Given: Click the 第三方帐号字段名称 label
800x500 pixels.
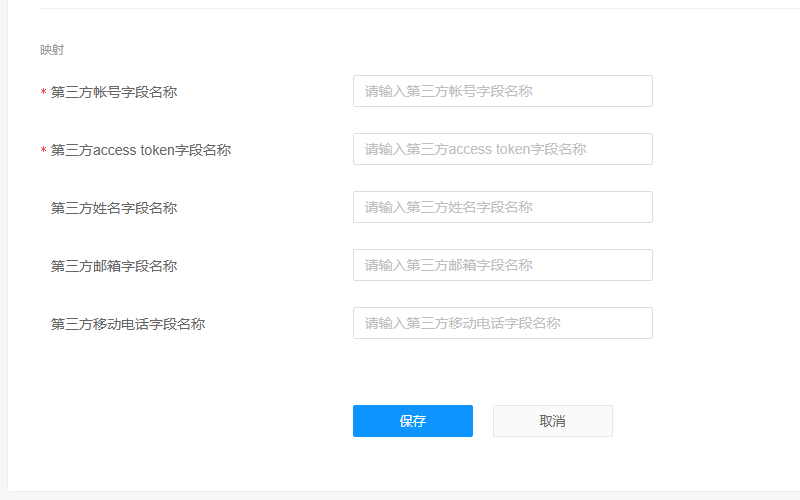Looking at the screenshot, I should click(114, 92).
